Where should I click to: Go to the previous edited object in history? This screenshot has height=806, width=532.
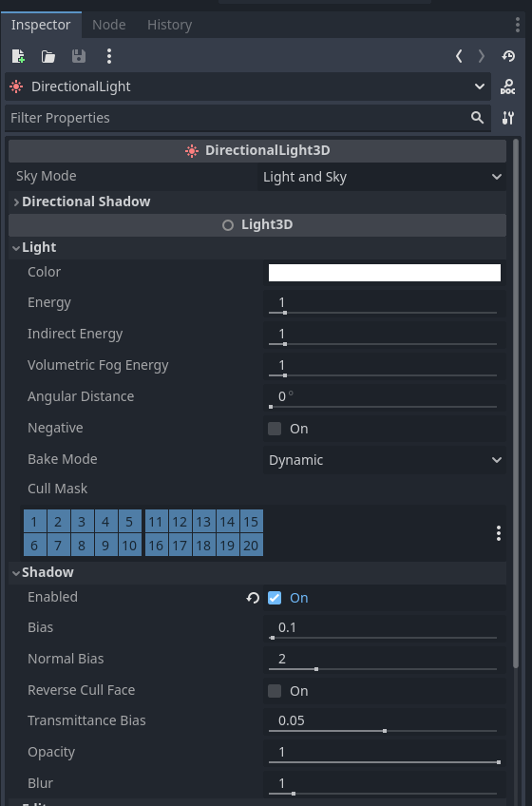[459, 56]
